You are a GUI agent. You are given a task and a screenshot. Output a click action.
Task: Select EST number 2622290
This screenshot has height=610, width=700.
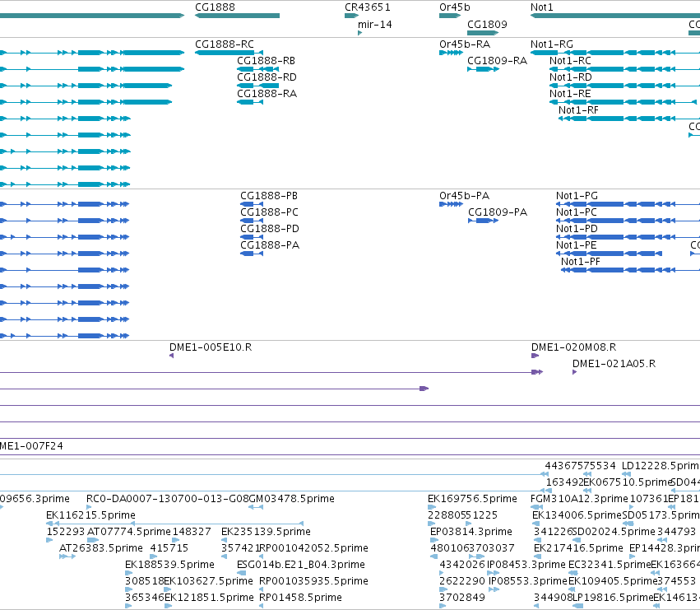[461, 581]
